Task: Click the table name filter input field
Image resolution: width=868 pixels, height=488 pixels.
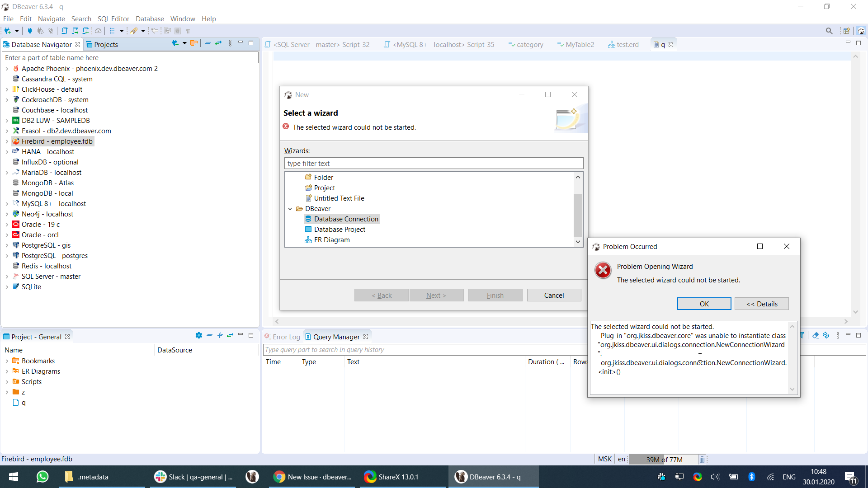Action: [130, 57]
